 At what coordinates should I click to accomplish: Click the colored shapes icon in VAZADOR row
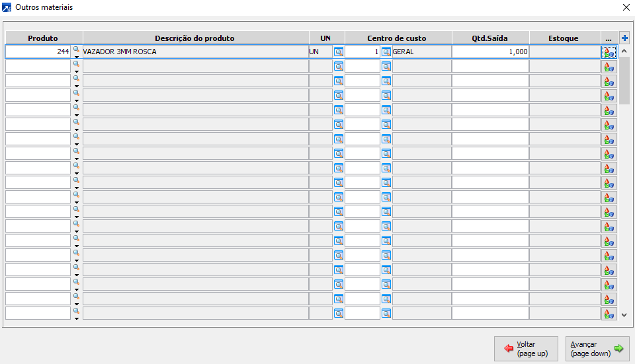[609, 52]
